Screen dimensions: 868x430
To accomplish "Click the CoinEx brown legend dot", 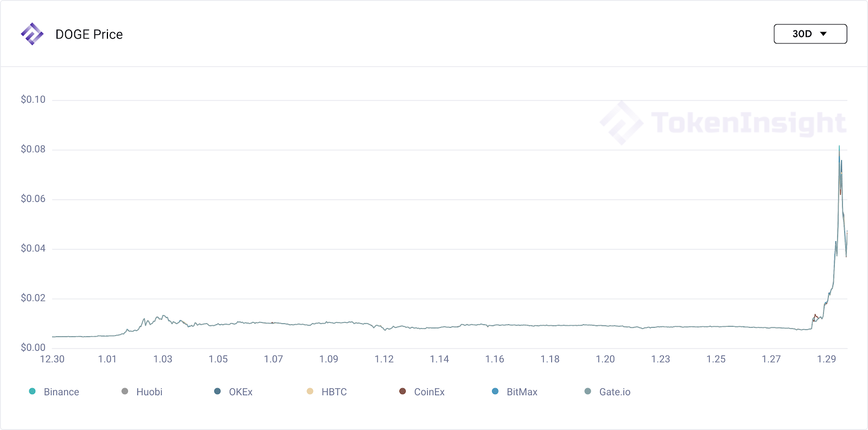I will (x=403, y=391).
